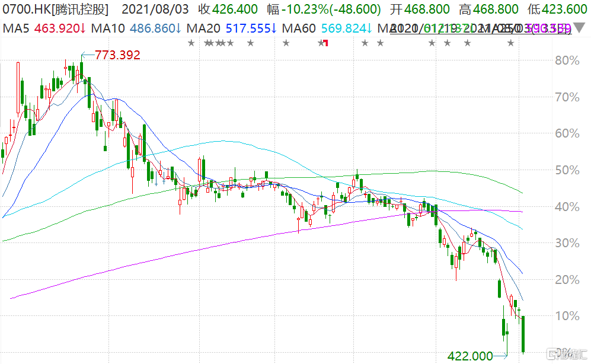Viewport: 591px width, 364px height.
Task: Click the 50% axis label
Action: point(567,170)
